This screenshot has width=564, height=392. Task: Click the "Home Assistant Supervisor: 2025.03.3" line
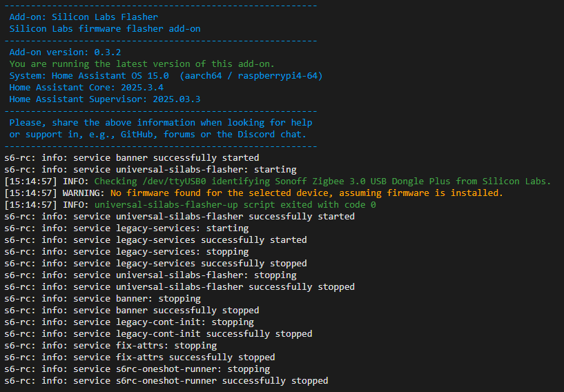click(105, 99)
